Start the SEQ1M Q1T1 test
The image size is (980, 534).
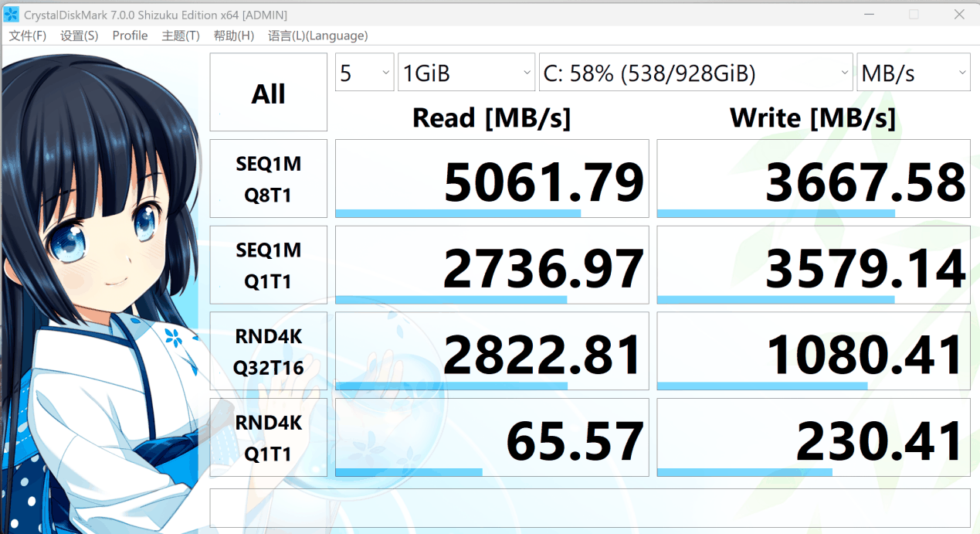268,266
